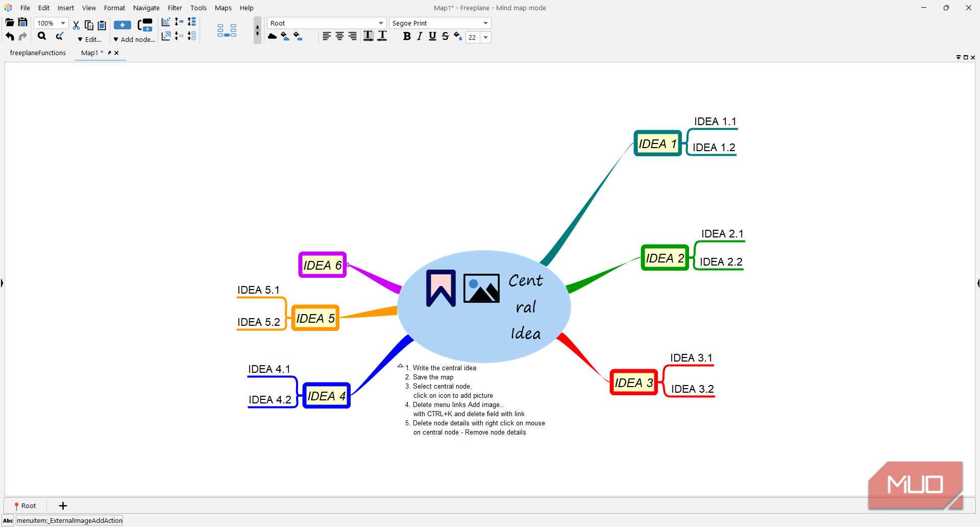
Task: Expand the Add node... toolbar dropdown
Action: (x=134, y=39)
